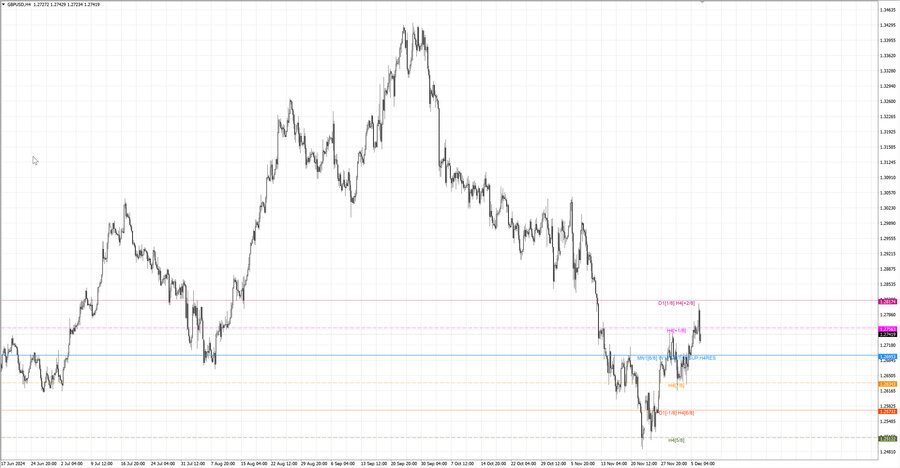Click the 2 Jul 04:00 time label
The width and height of the screenshot is (900, 468).
coord(72,463)
